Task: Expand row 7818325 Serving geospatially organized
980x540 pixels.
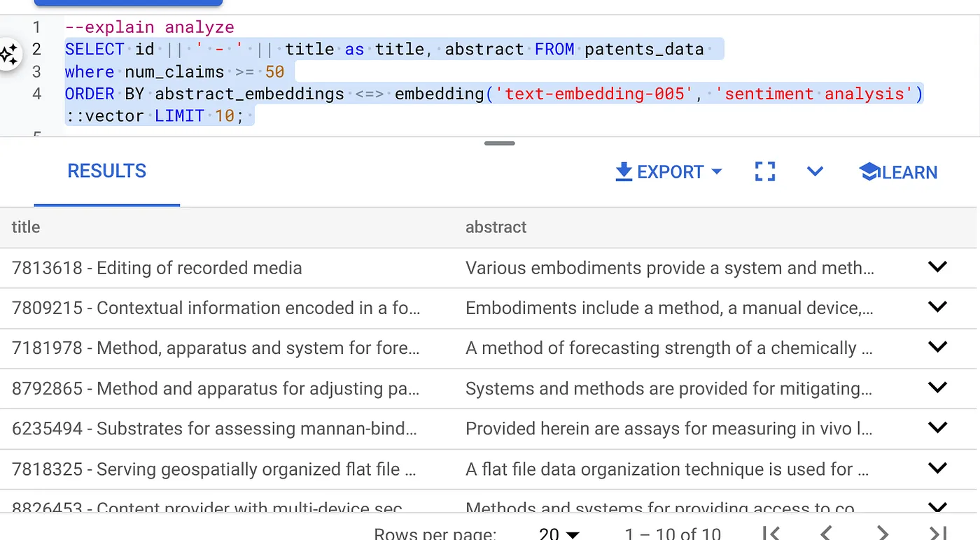Action: [937, 468]
